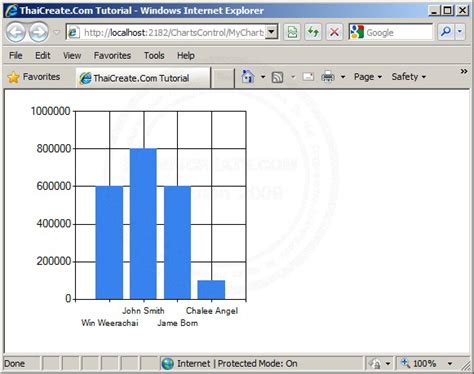Click the Print icon
This screenshot has width=474, height=374.
click(328, 77)
